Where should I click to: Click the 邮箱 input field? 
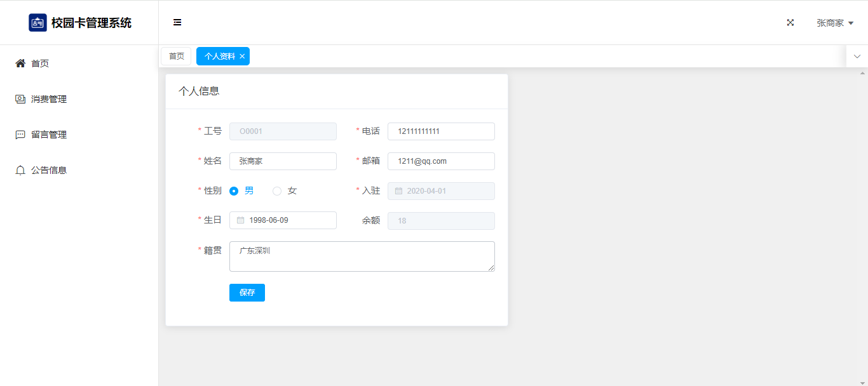pyautogui.click(x=441, y=161)
